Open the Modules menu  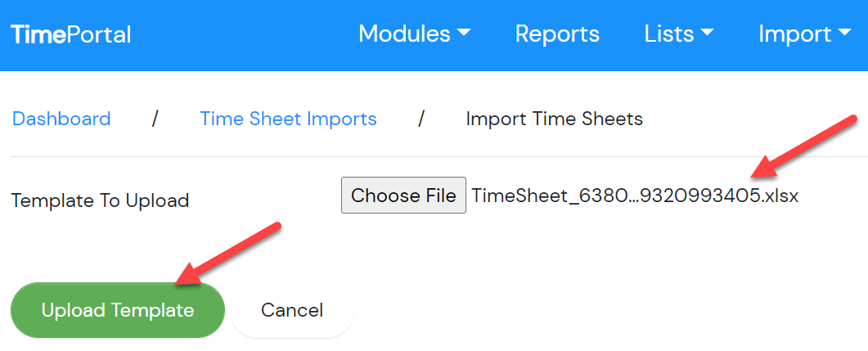[x=415, y=34]
